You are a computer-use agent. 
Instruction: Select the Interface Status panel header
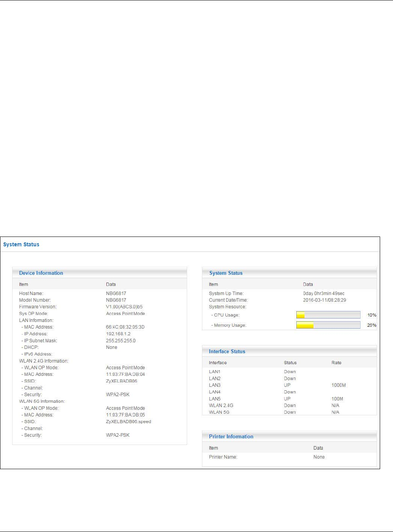[289, 351]
